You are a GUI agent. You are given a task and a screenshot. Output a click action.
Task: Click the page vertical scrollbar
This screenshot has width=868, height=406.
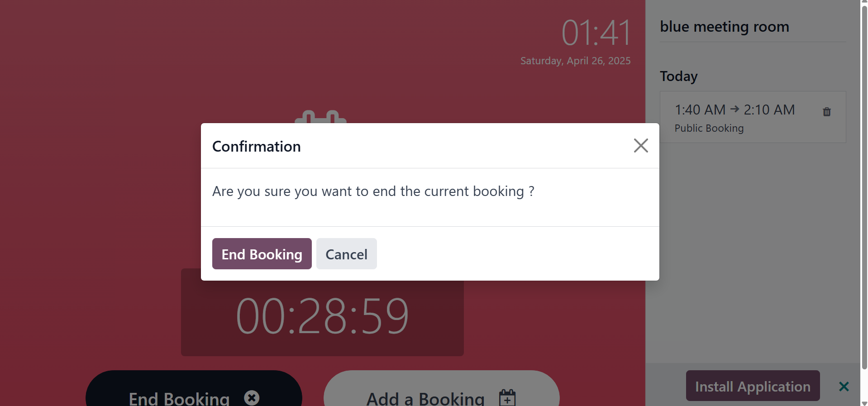pos(864,181)
